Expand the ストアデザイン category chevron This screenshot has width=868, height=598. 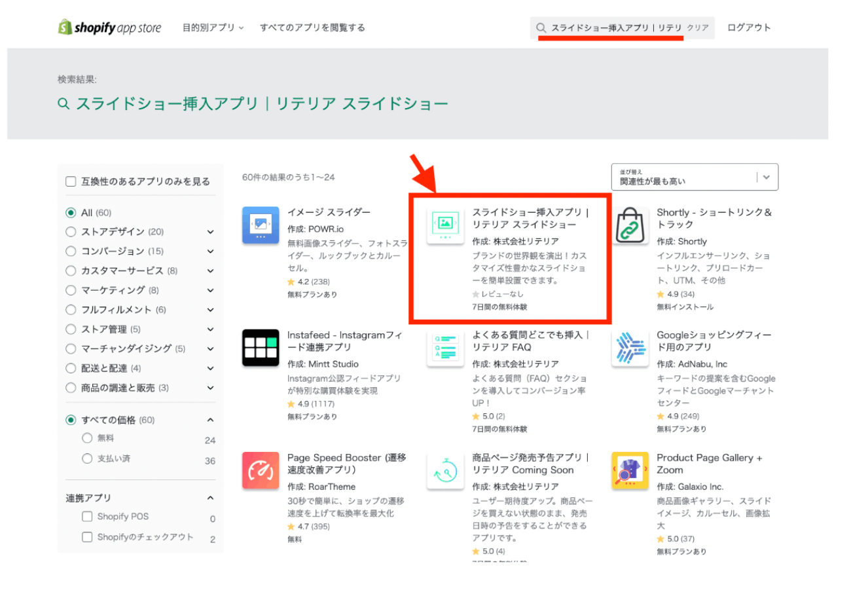(210, 232)
